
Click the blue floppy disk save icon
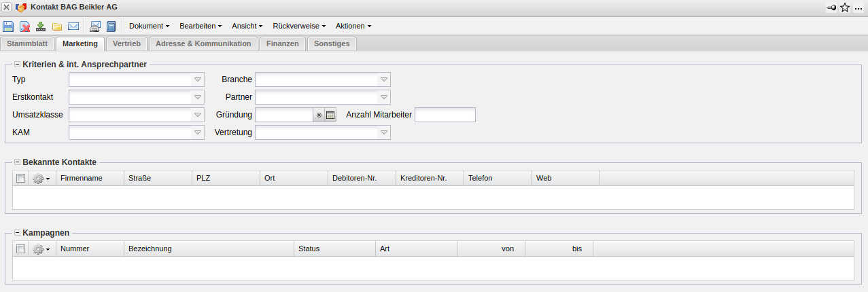pyautogui.click(x=8, y=26)
